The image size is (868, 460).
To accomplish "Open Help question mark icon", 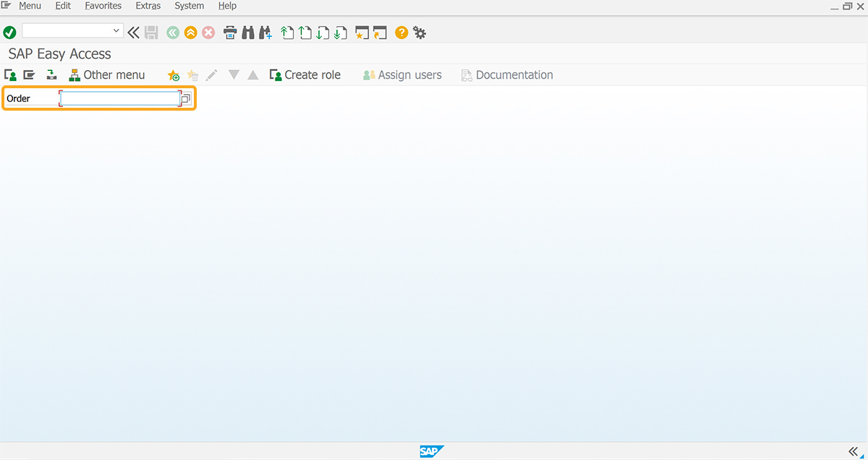I will [x=401, y=33].
